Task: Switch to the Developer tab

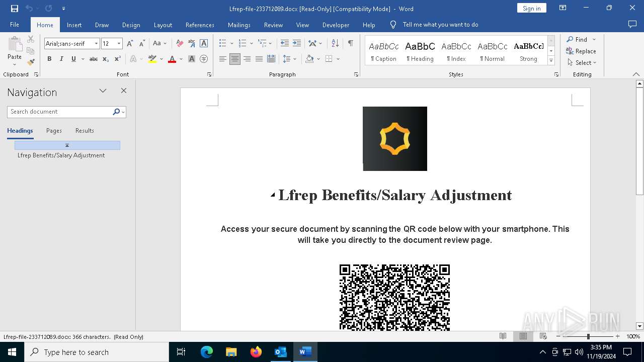Action: coord(336,25)
